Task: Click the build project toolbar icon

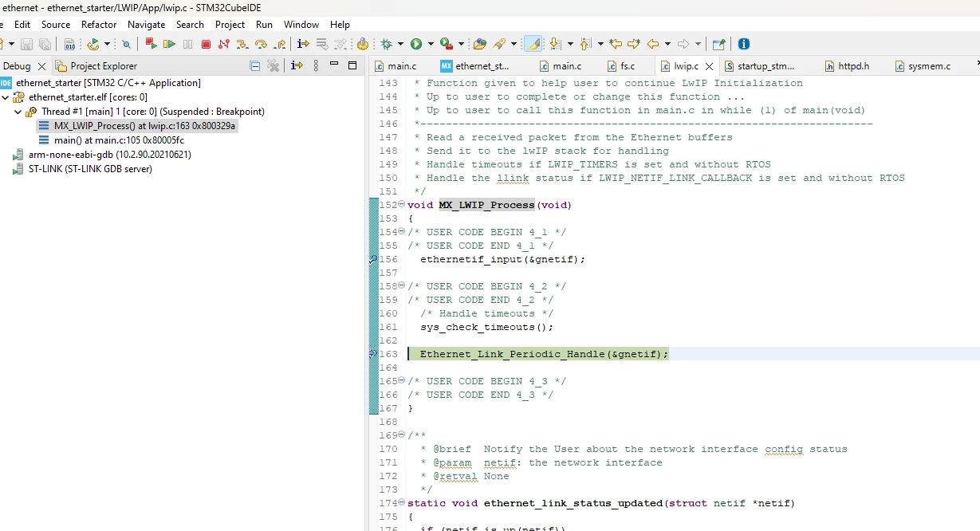Action: (x=92, y=44)
